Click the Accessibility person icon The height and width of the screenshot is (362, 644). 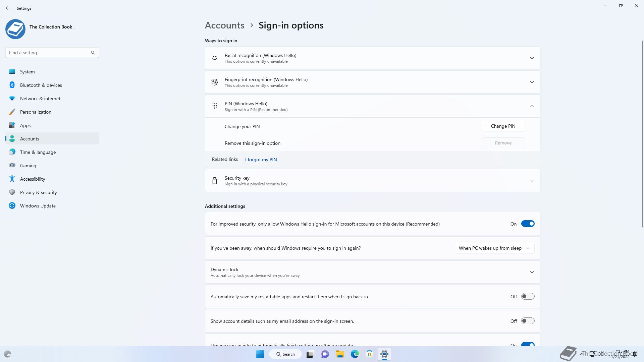point(12,179)
